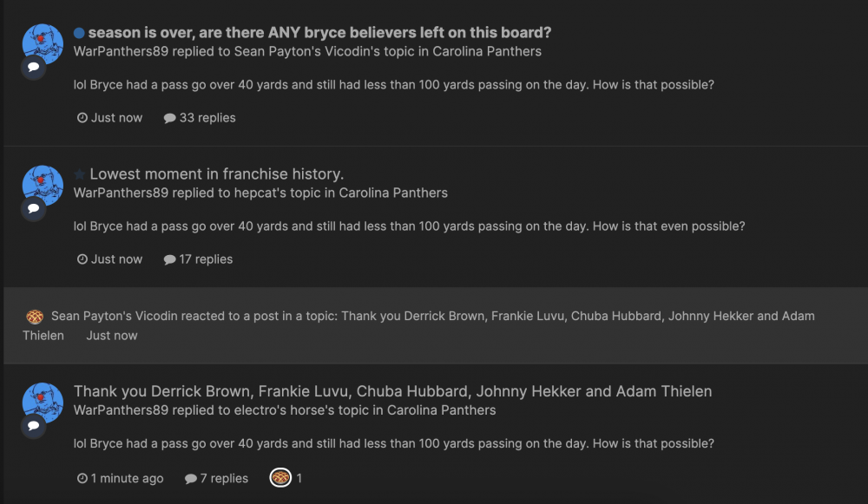Click the pie icon in reaction notification
This screenshot has width=868, height=504.
coord(35,317)
